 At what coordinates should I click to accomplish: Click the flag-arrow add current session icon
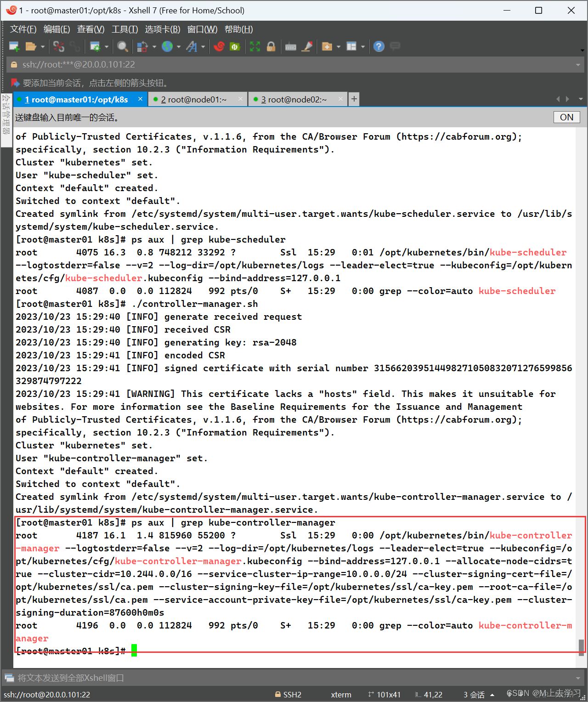coord(15,83)
